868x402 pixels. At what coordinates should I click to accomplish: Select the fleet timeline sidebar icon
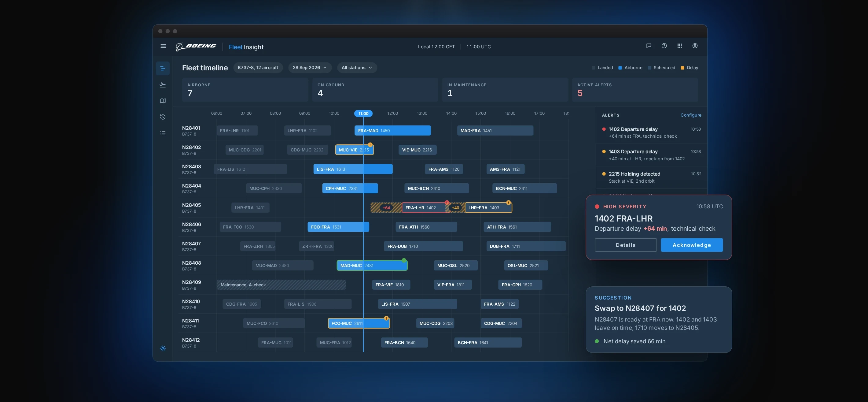(163, 69)
